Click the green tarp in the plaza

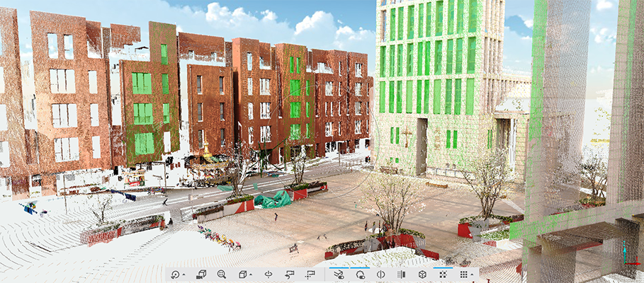coord(273,200)
